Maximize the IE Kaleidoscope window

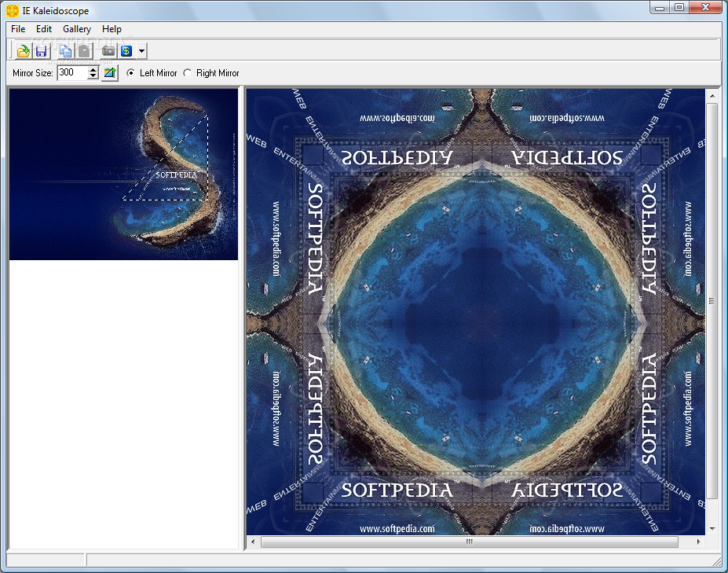point(679,7)
